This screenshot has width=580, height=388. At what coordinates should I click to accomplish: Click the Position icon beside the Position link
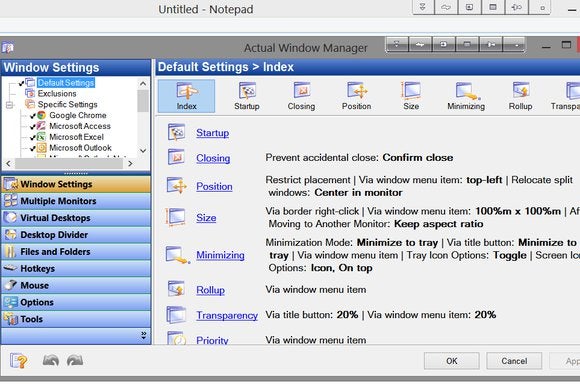tap(176, 185)
